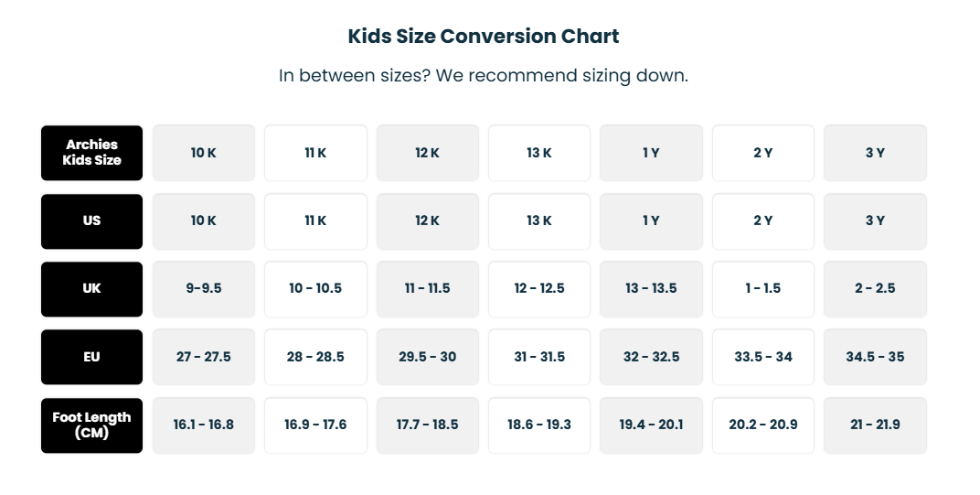Click the EU 29.5 - 30 cell
This screenshot has height=495, width=980.
click(427, 357)
